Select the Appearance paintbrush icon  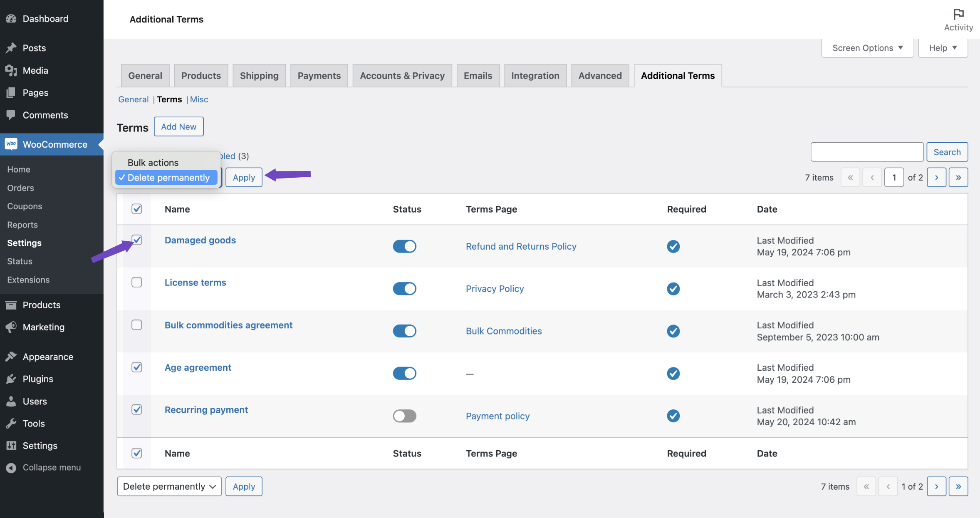(x=11, y=357)
